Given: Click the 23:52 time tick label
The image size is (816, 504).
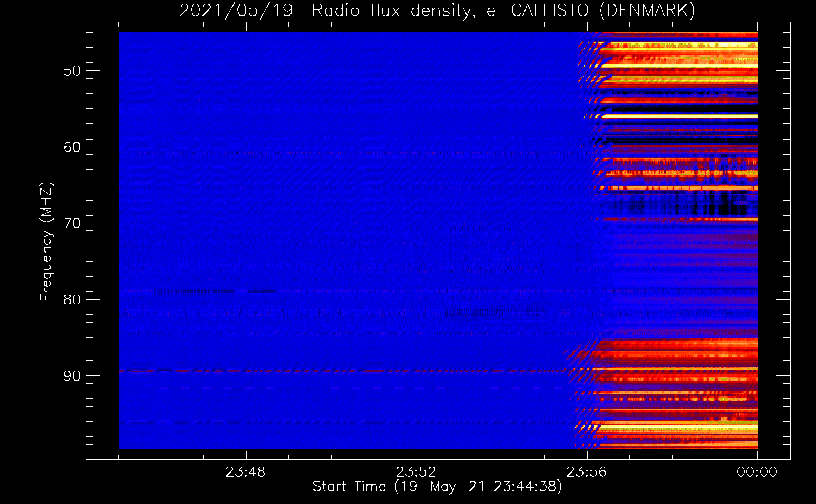Looking at the screenshot, I should coord(416,472).
